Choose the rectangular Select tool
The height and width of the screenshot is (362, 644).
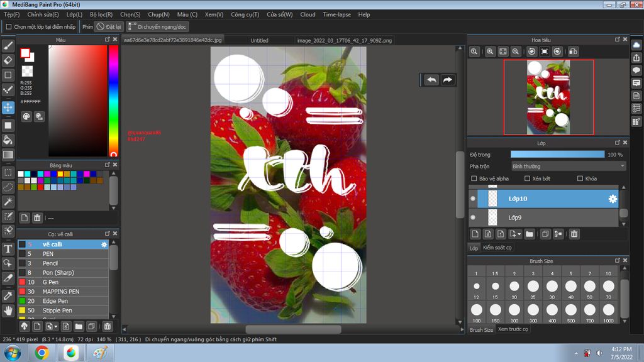[x=8, y=172]
